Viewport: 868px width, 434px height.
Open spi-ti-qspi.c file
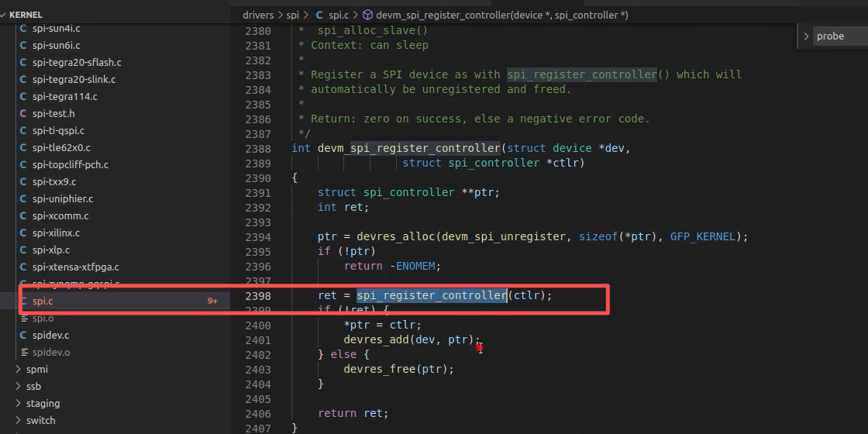pyautogui.click(x=58, y=131)
